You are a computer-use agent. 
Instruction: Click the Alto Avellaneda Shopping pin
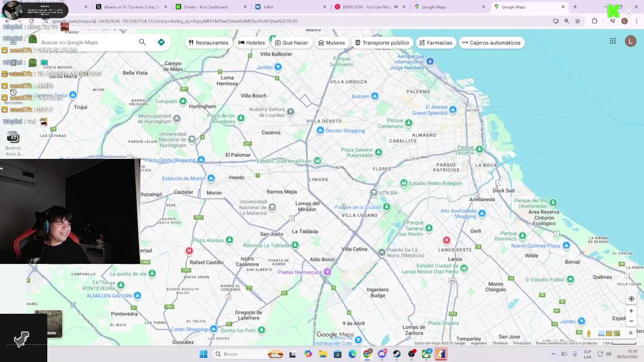482,213
